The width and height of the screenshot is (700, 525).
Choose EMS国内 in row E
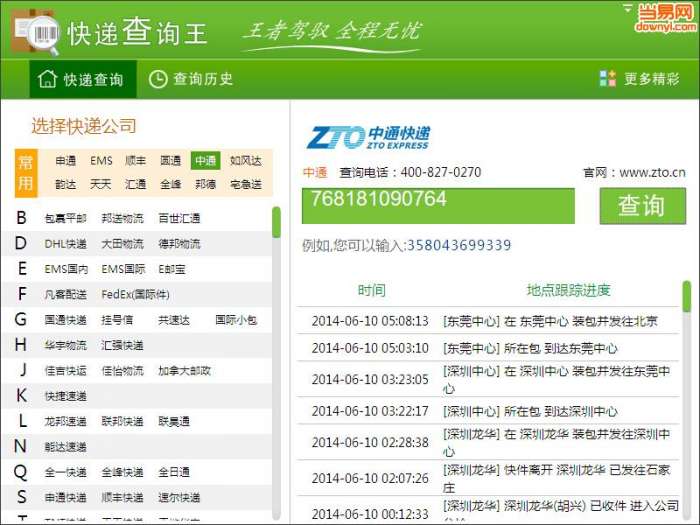coord(66,269)
